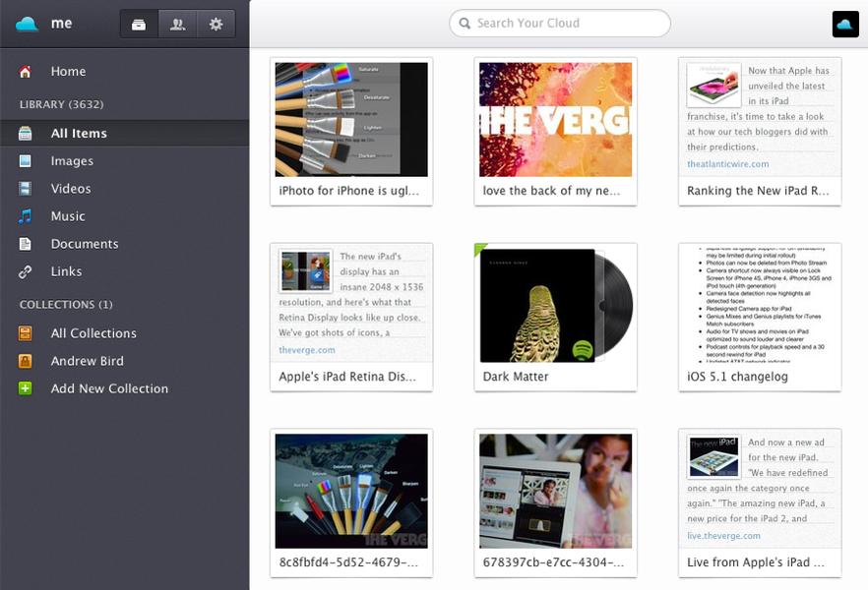Viewport: 868px width, 590px height.
Task: Click the LIBRARY (3632) heading
Action: [61, 104]
